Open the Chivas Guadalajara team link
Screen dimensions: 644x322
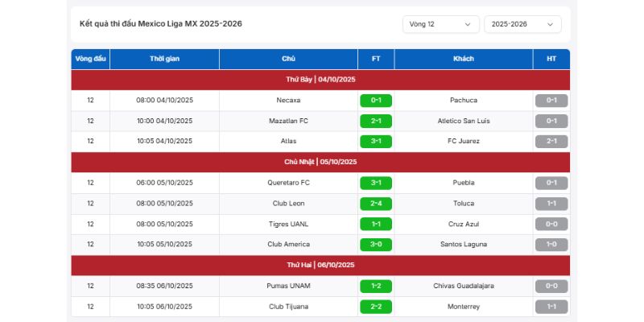click(x=464, y=286)
